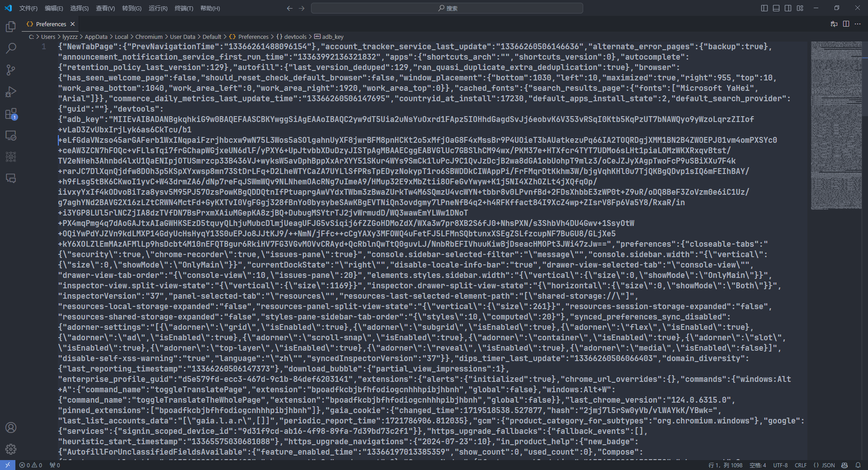Open the Customize Layout dropdown
Image resolution: width=868 pixels, height=470 pixels.
(x=800, y=8)
